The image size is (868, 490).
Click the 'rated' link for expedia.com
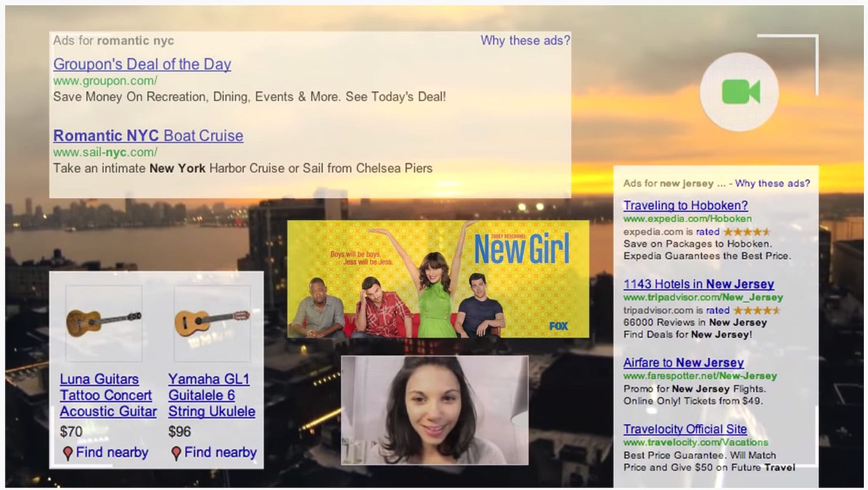pos(708,231)
